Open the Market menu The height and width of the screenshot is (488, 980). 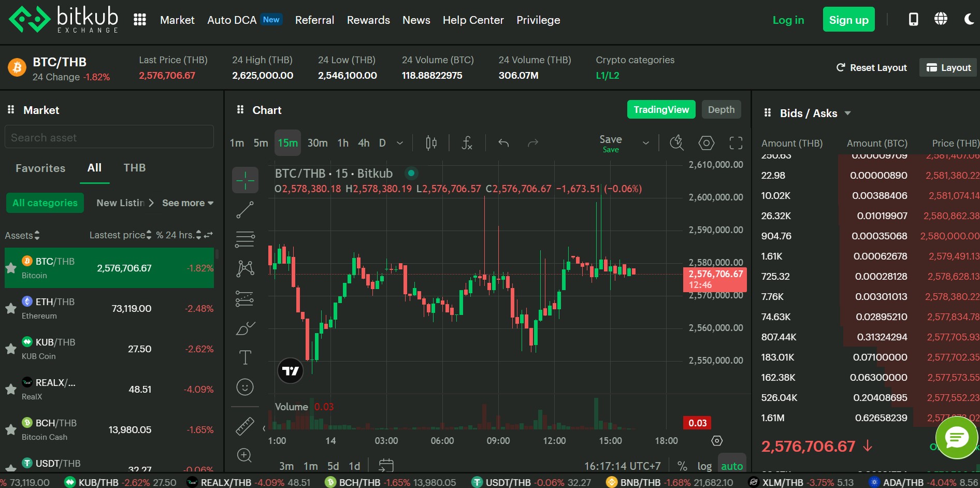tap(177, 20)
